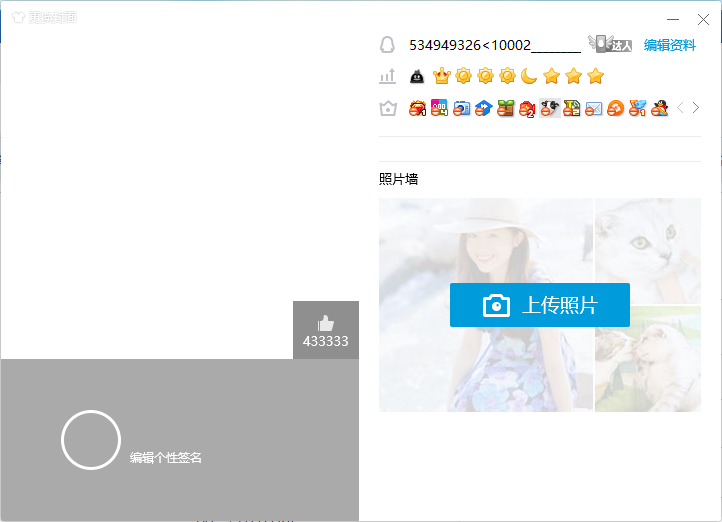The height and width of the screenshot is (522, 722).
Task: Open the winged medal badge marked 1
Action: (638, 108)
